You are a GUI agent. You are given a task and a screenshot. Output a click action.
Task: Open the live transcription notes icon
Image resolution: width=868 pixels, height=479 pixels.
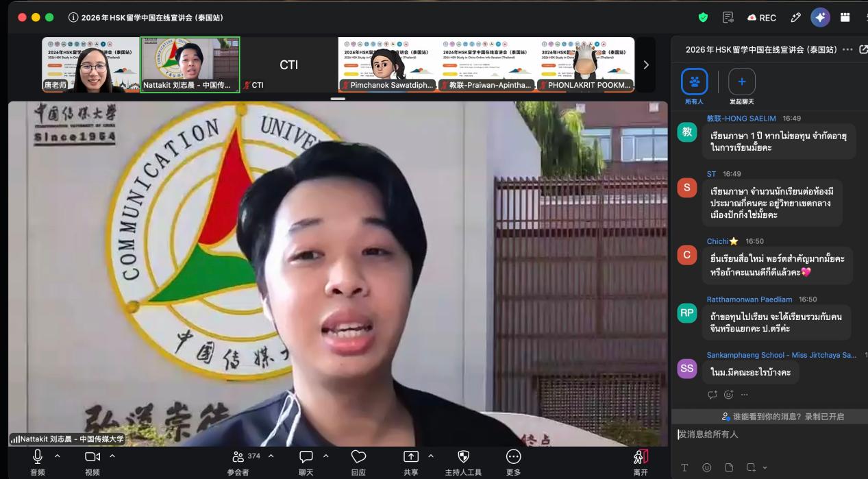[x=728, y=17]
